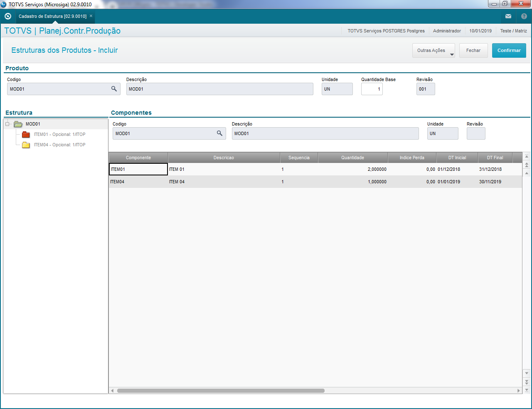Click the DT Final cell '31/12/2018'
This screenshot has width=532, height=409.
(495, 169)
